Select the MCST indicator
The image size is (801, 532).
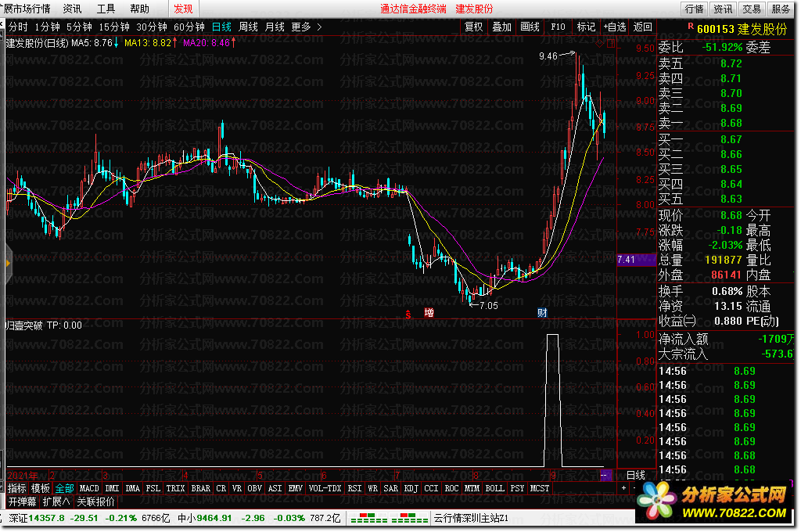tap(540, 488)
